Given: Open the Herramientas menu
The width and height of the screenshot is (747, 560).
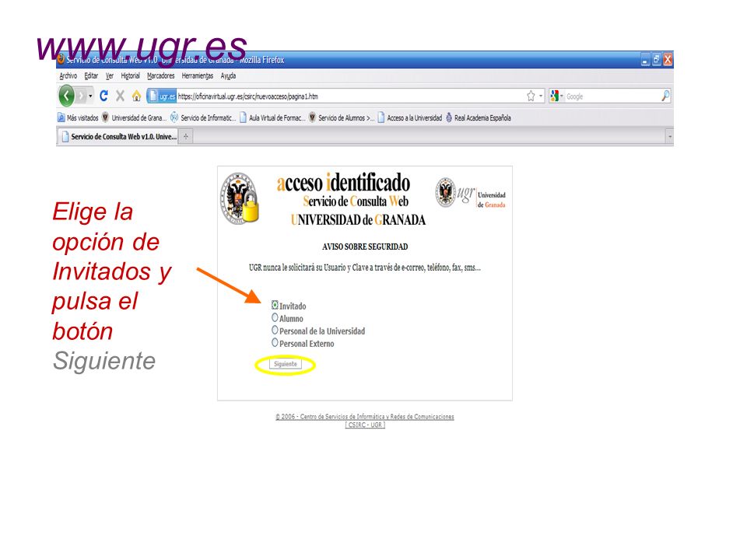Looking at the screenshot, I should tap(197, 75).
